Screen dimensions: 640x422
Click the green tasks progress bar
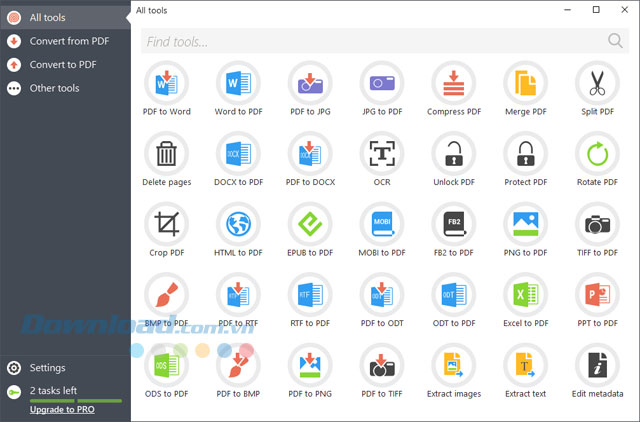tap(76, 401)
